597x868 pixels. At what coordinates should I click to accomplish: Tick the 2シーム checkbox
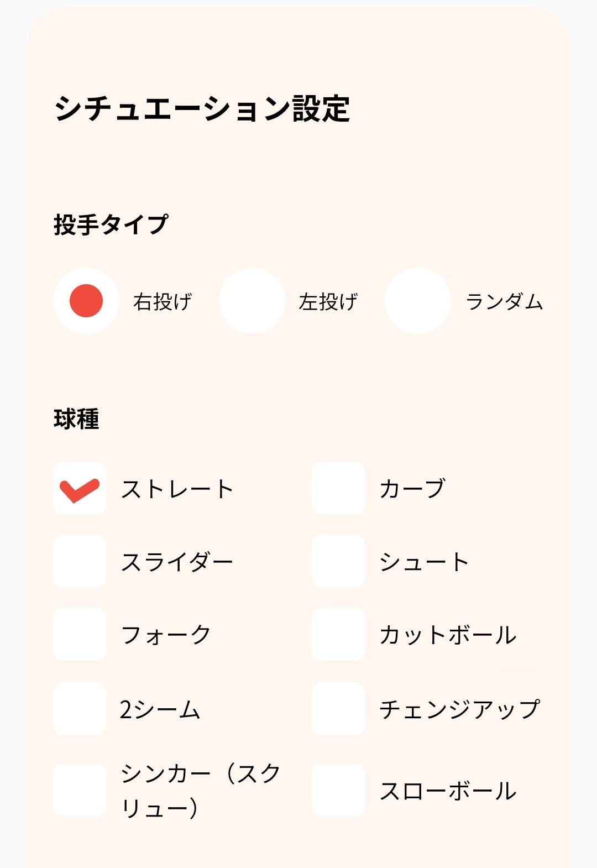pyautogui.click(x=80, y=708)
